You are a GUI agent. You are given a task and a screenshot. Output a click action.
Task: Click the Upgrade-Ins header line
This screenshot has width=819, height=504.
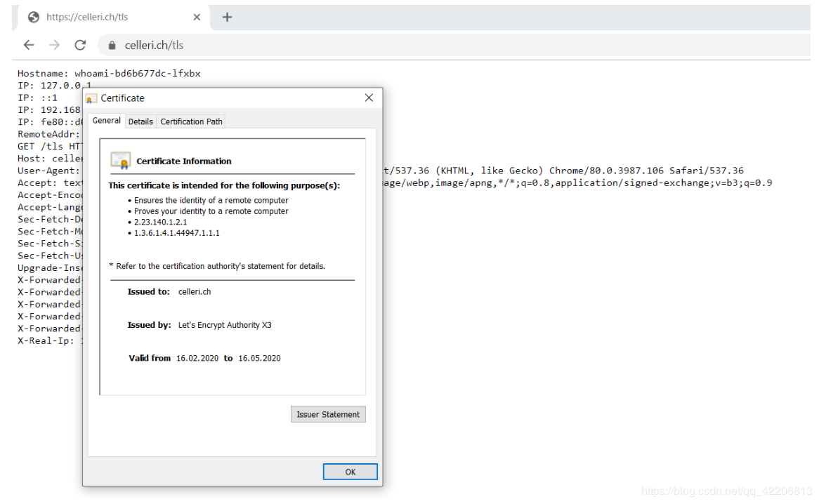(50, 267)
